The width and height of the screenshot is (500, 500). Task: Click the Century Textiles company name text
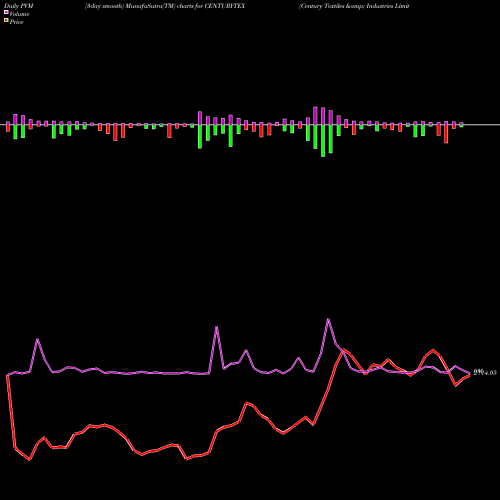pyautogui.click(x=354, y=6)
